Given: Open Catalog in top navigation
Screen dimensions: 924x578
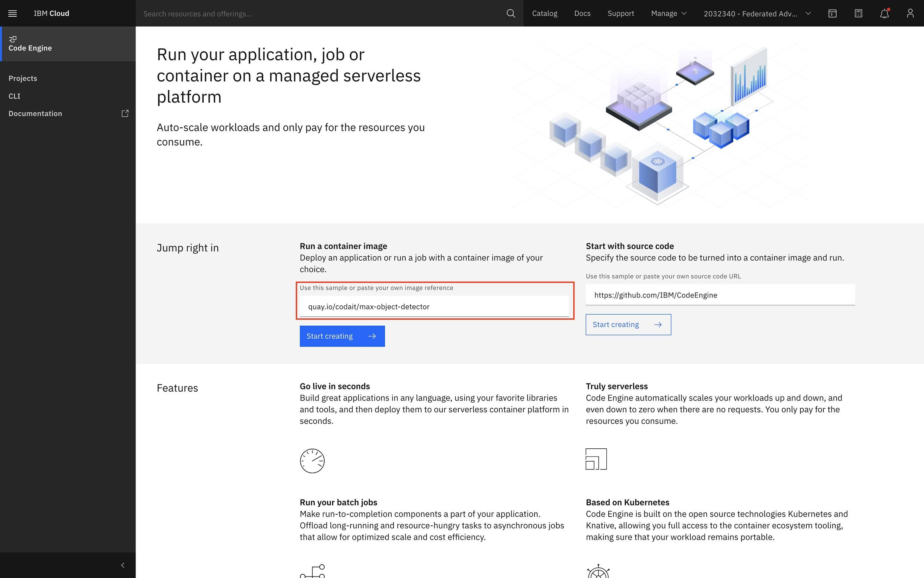Looking at the screenshot, I should click(545, 13).
